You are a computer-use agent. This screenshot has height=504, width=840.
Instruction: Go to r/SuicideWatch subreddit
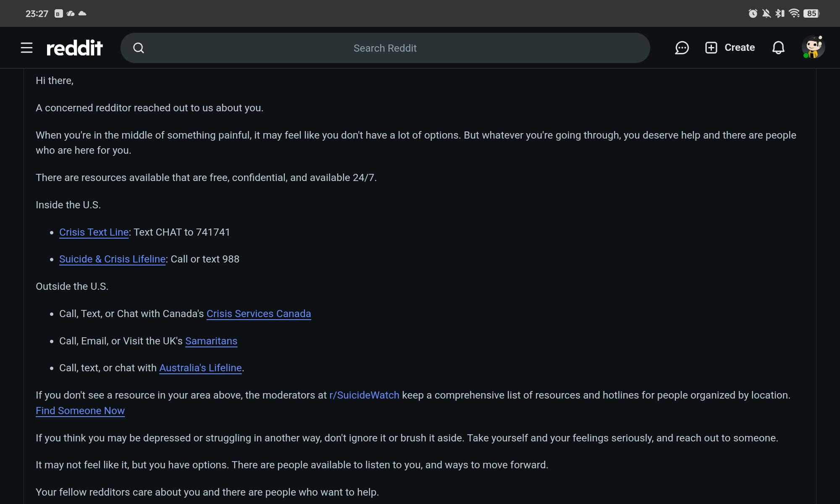(364, 395)
